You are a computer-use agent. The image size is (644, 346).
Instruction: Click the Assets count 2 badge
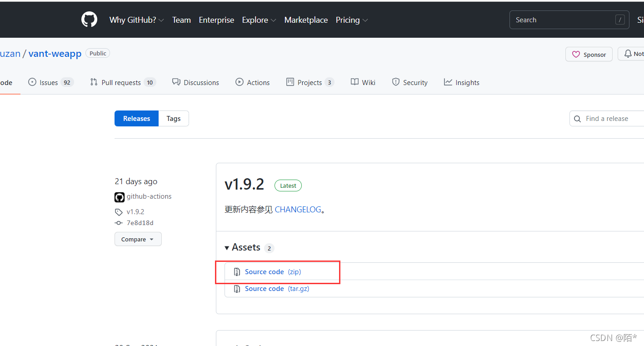269,248
